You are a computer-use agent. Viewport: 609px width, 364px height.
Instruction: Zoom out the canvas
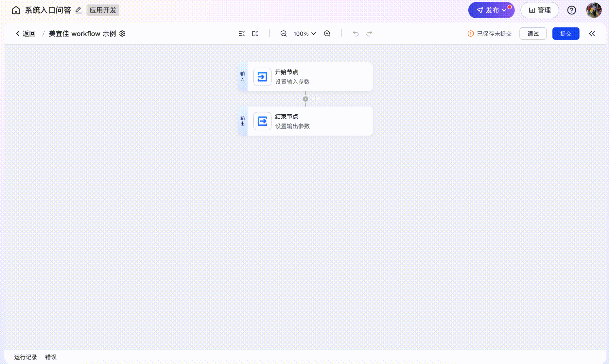point(284,34)
